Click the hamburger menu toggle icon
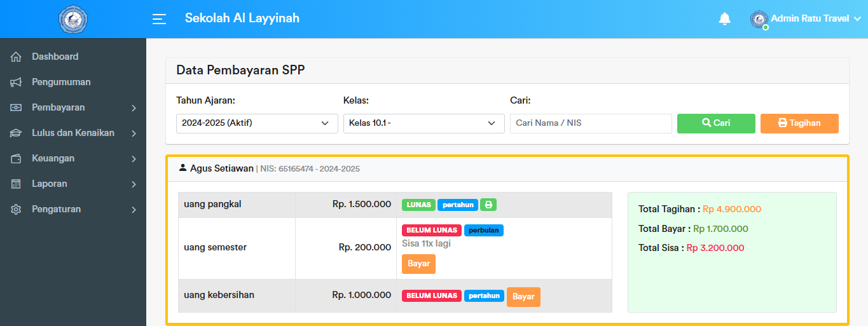This screenshot has width=868, height=326. point(159,19)
